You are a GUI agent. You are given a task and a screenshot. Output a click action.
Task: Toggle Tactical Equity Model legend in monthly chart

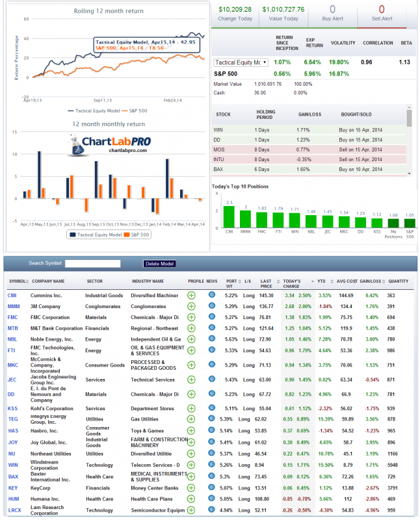(94, 235)
